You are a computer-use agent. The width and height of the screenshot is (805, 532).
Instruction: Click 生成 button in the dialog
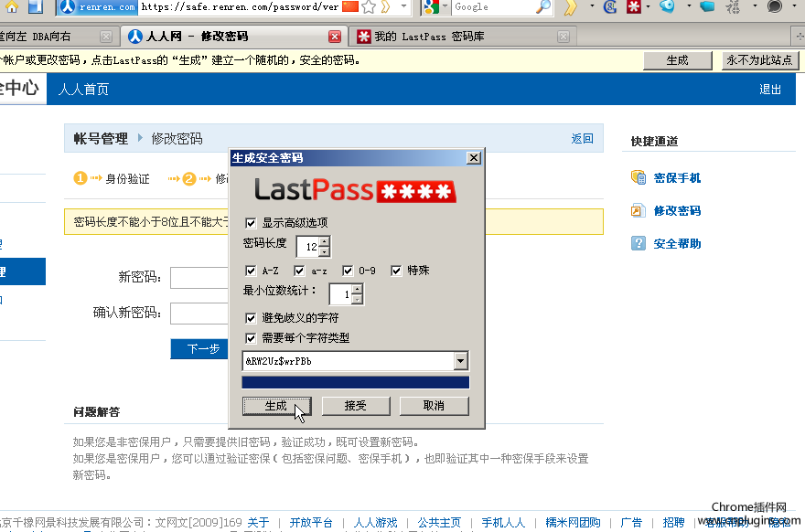pos(276,406)
